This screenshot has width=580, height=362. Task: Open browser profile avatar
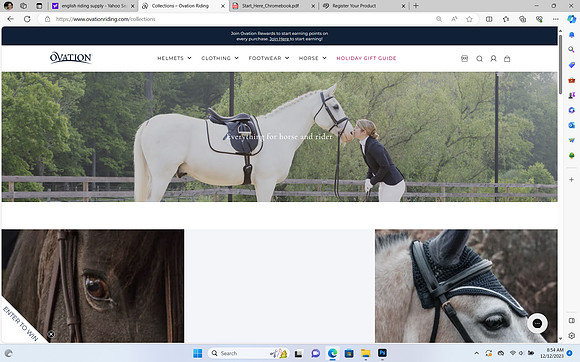click(8, 6)
